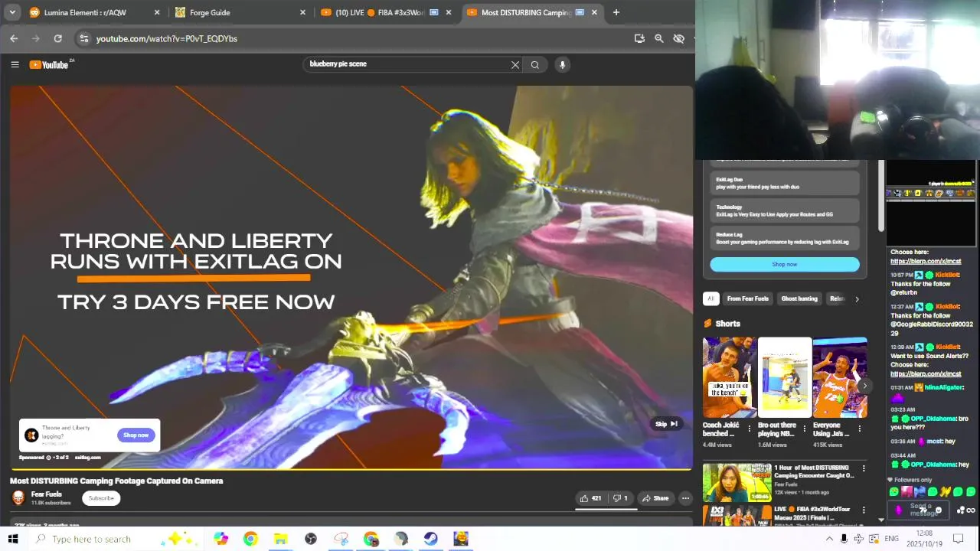The height and width of the screenshot is (551, 980).
Task: Open a new browser tab with plus
Action: [616, 12]
